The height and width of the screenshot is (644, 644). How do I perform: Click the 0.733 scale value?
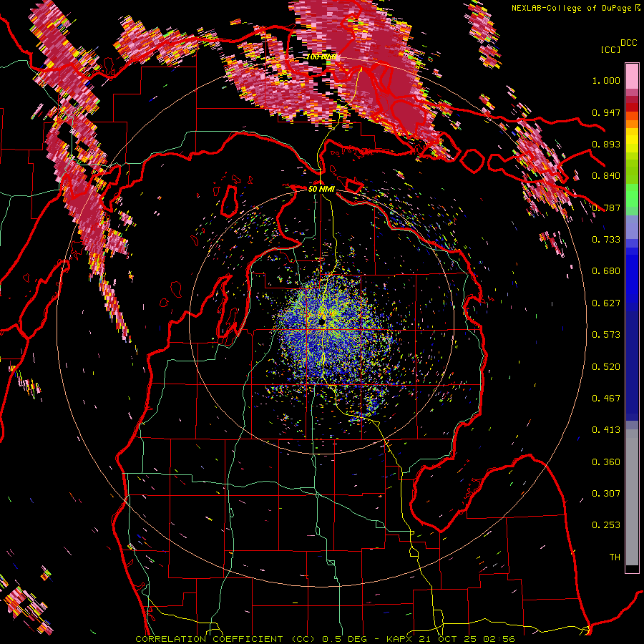point(606,240)
